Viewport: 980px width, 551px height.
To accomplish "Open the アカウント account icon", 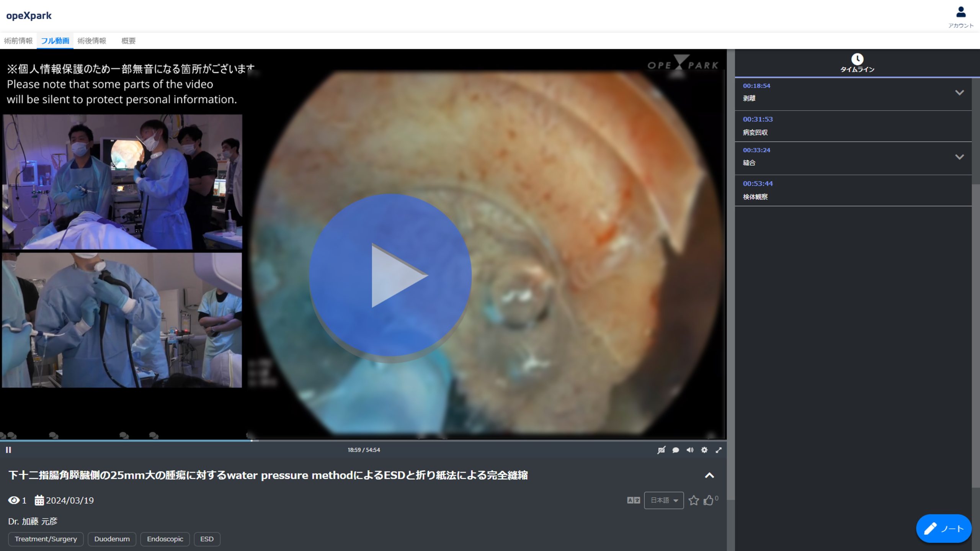I will coord(960,13).
